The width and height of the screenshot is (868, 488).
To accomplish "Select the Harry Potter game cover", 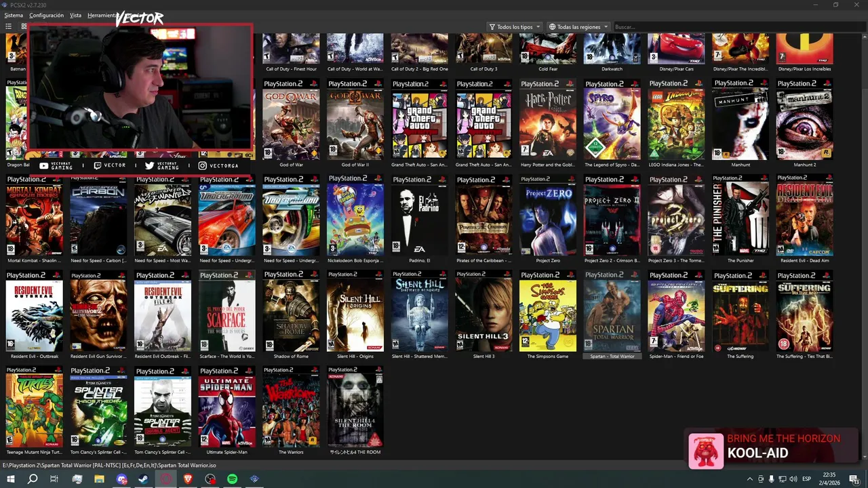I will point(548,119).
